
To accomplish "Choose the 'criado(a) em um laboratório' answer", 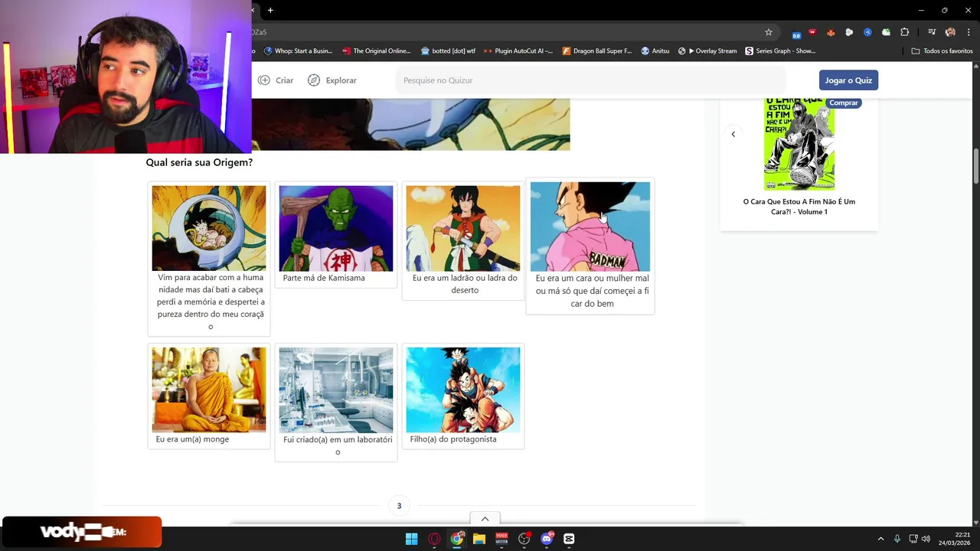I will coord(336,403).
